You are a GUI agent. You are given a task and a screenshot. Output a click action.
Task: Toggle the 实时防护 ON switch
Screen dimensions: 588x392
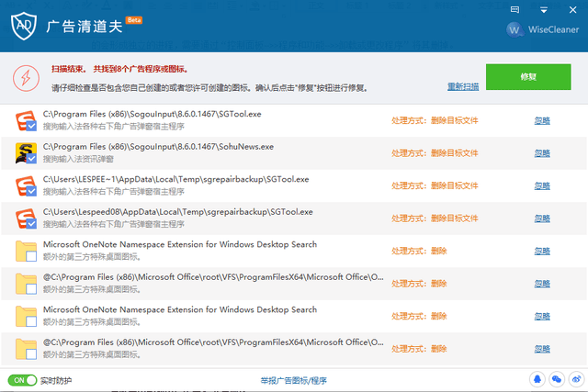(22, 380)
